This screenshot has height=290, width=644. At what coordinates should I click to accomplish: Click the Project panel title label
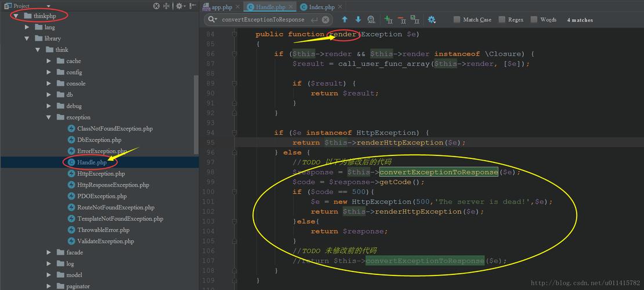coord(21,6)
